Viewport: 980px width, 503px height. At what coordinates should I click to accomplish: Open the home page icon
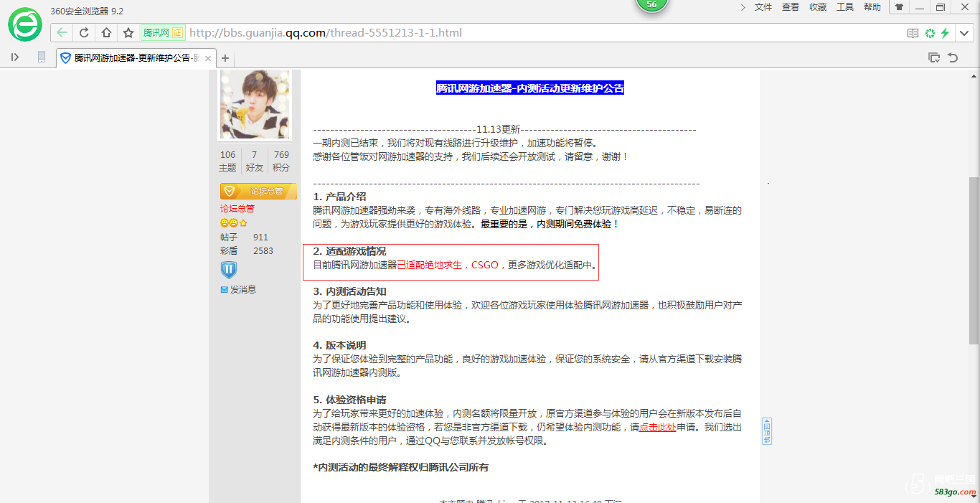click(106, 33)
